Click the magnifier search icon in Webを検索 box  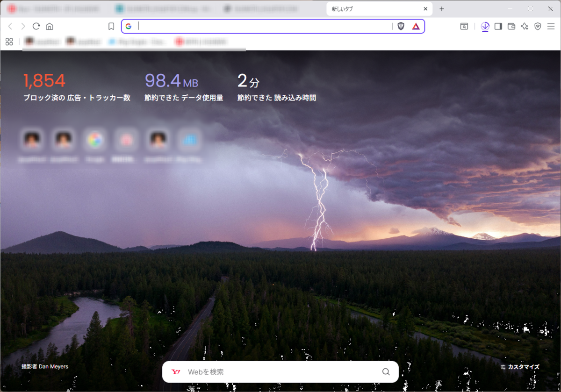coord(386,372)
